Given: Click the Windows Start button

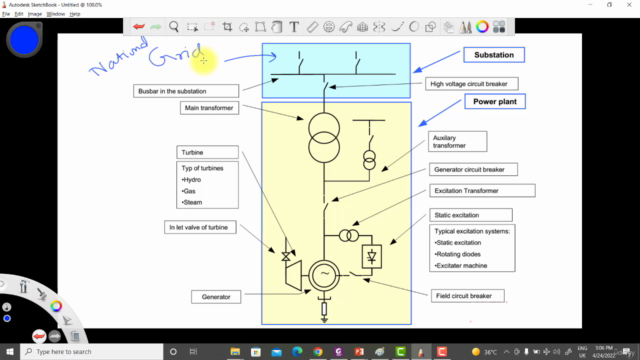Looking at the screenshot, I should click(10, 351).
